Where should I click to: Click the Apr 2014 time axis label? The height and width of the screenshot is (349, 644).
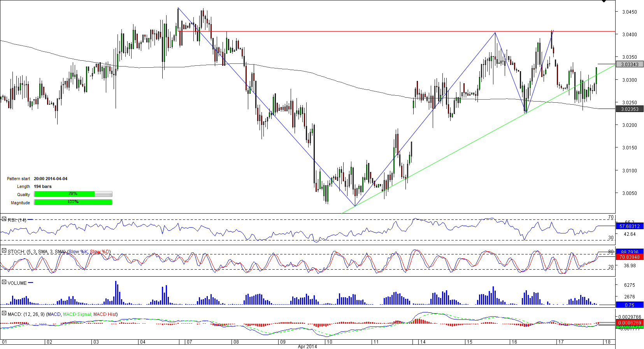(x=307, y=346)
